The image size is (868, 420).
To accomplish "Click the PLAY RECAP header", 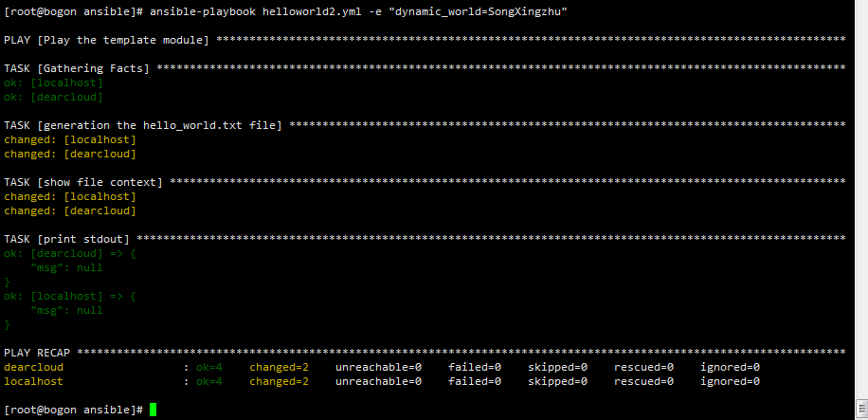I will [37, 353].
